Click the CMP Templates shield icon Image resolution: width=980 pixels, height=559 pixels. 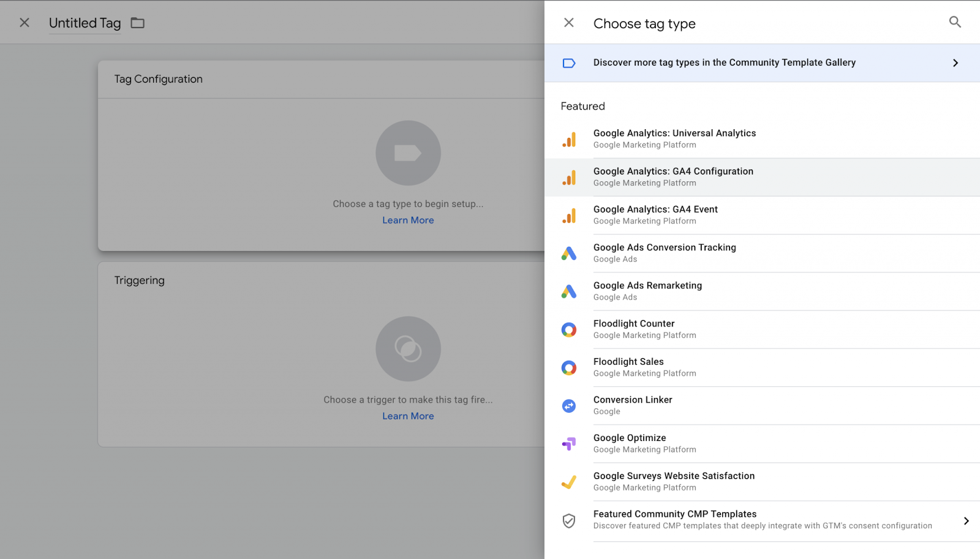point(569,520)
